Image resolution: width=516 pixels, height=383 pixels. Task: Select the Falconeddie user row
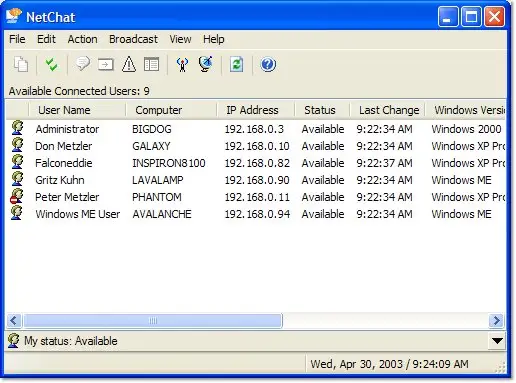[x=256, y=163]
